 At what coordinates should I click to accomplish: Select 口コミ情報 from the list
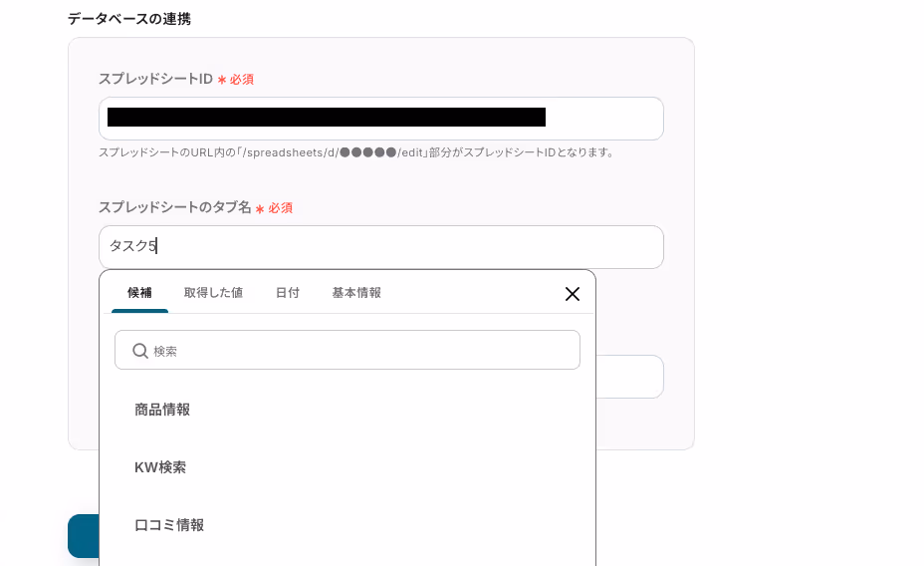click(169, 525)
